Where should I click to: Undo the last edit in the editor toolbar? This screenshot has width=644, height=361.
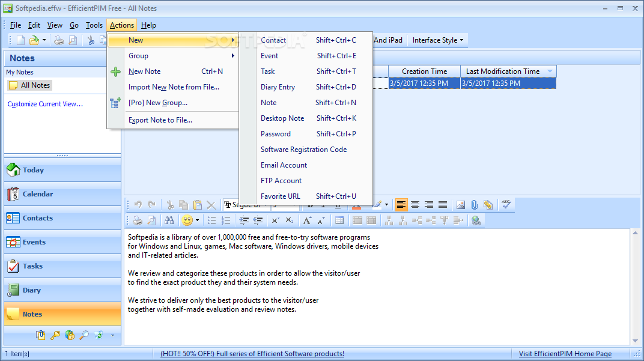pyautogui.click(x=138, y=204)
